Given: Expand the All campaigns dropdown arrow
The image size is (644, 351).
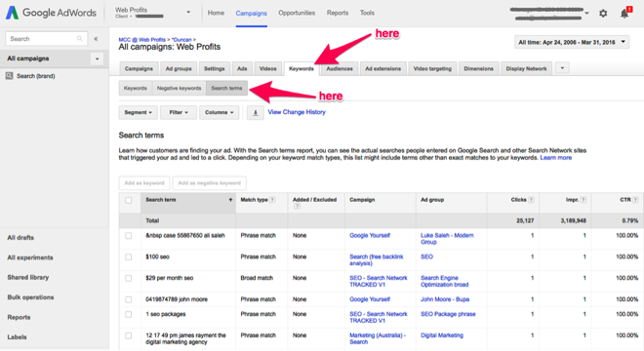Looking at the screenshot, I should [x=97, y=58].
